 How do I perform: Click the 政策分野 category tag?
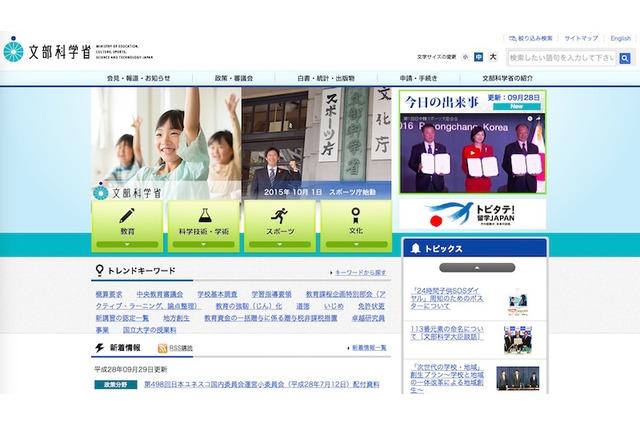coord(116,384)
